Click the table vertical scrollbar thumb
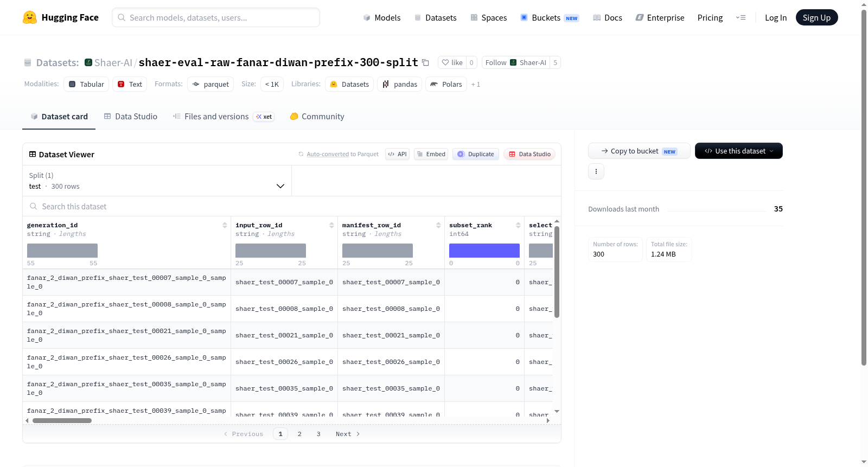 point(557,272)
